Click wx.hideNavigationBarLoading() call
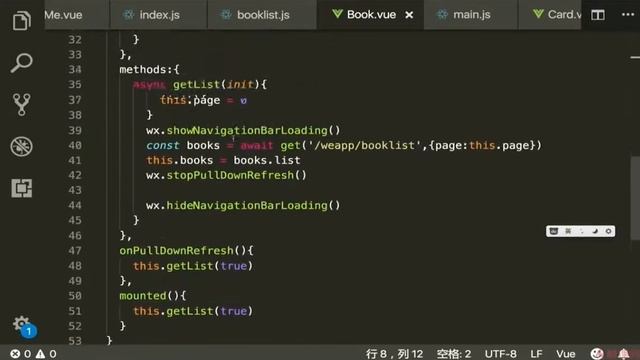 pos(243,205)
